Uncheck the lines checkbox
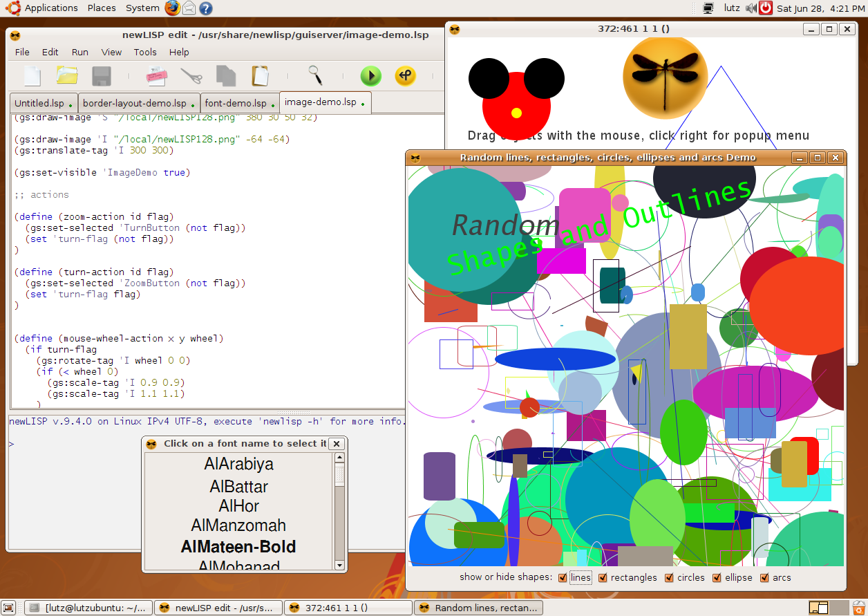868x616 pixels. pyautogui.click(x=563, y=577)
